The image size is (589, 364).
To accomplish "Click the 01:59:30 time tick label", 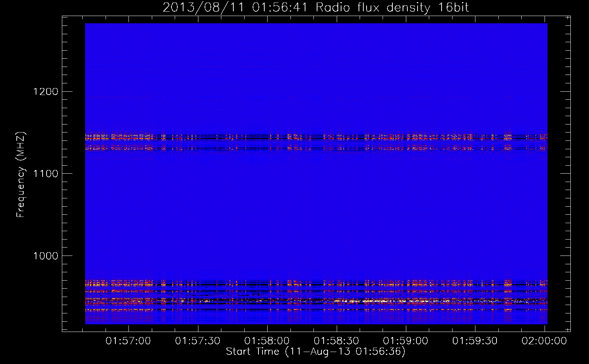I will tap(475, 341).
